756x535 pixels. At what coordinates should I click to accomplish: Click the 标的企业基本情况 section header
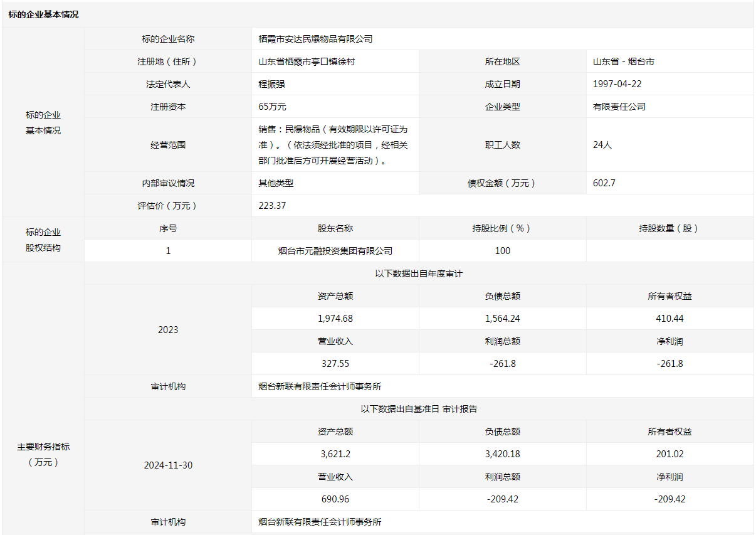coord(44,14)
